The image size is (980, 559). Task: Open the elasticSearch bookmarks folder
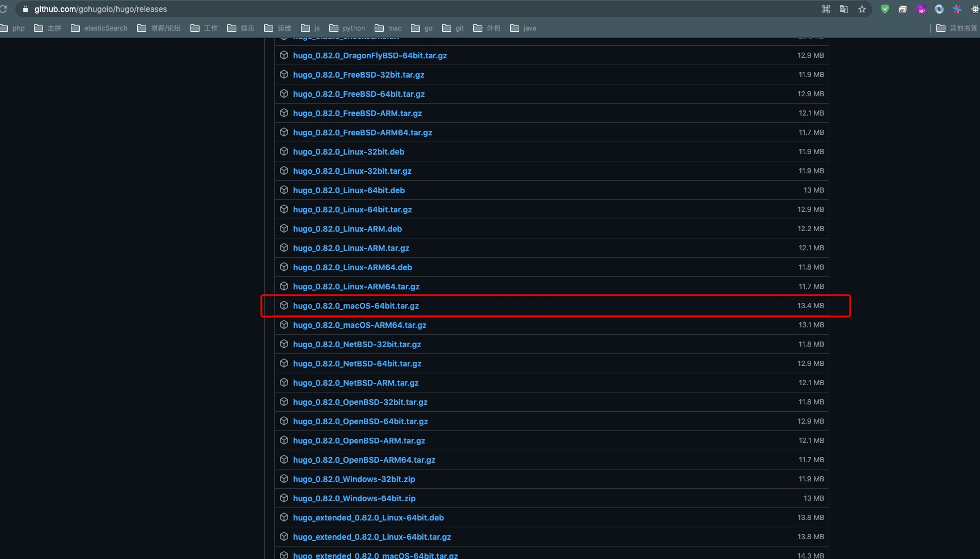pos(99,28)
